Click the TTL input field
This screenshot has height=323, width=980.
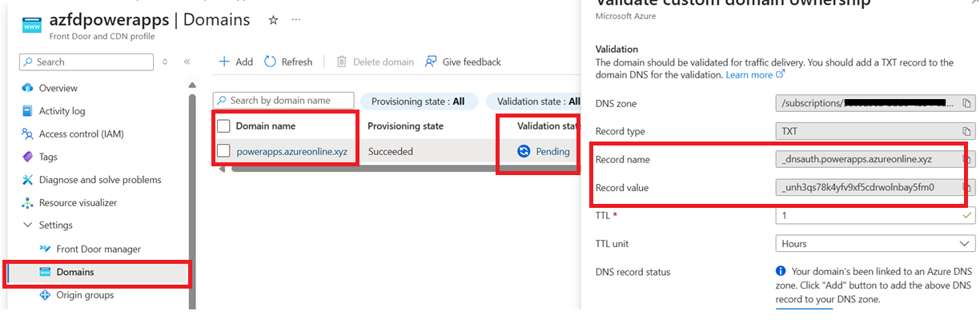[875, 216]
